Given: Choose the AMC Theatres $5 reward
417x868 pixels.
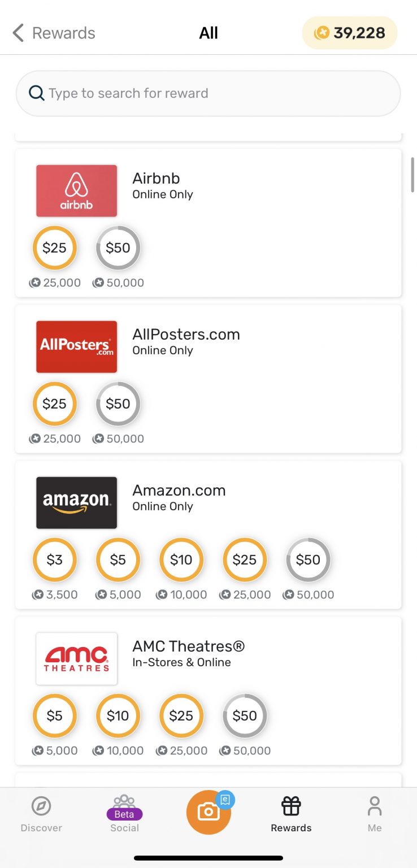Looking at the screenshot, I should pos(54,715).
